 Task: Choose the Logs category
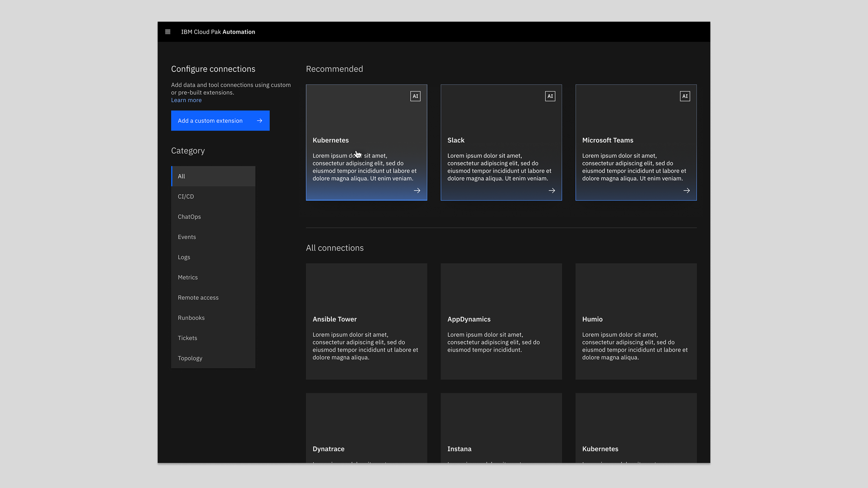213,257
